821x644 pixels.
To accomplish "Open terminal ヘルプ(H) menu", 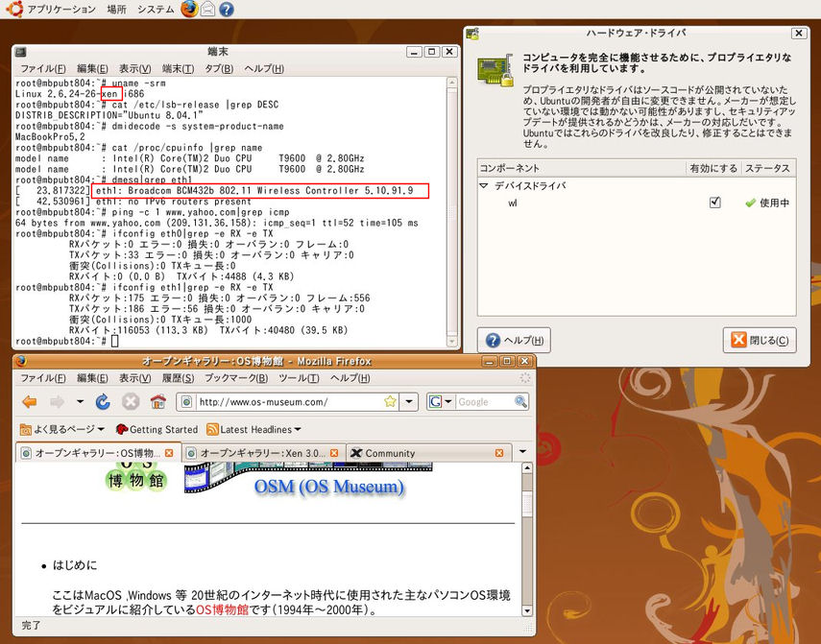I will pos(264,68).
